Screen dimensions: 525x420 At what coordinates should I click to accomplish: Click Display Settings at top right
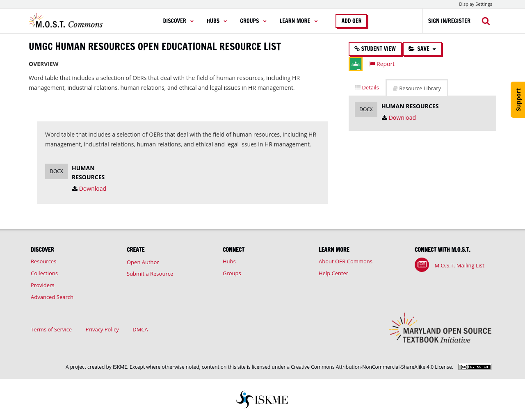coord(475,3)
